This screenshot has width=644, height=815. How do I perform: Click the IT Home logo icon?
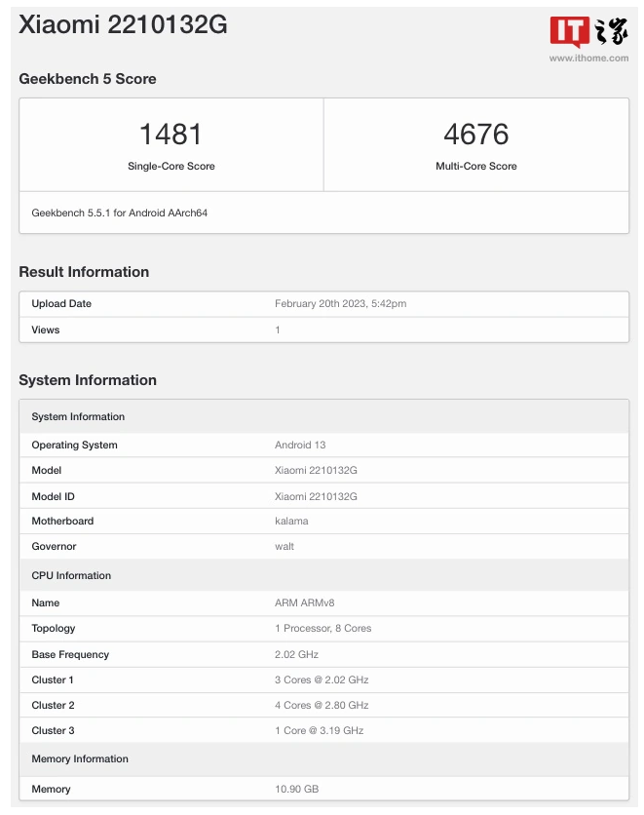point(588,31)
